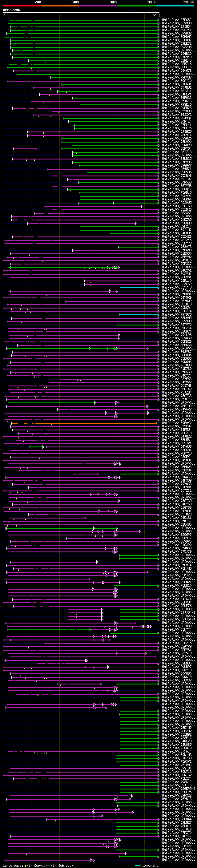Click the red 20% identity legend segment

(x=22, y=6)
